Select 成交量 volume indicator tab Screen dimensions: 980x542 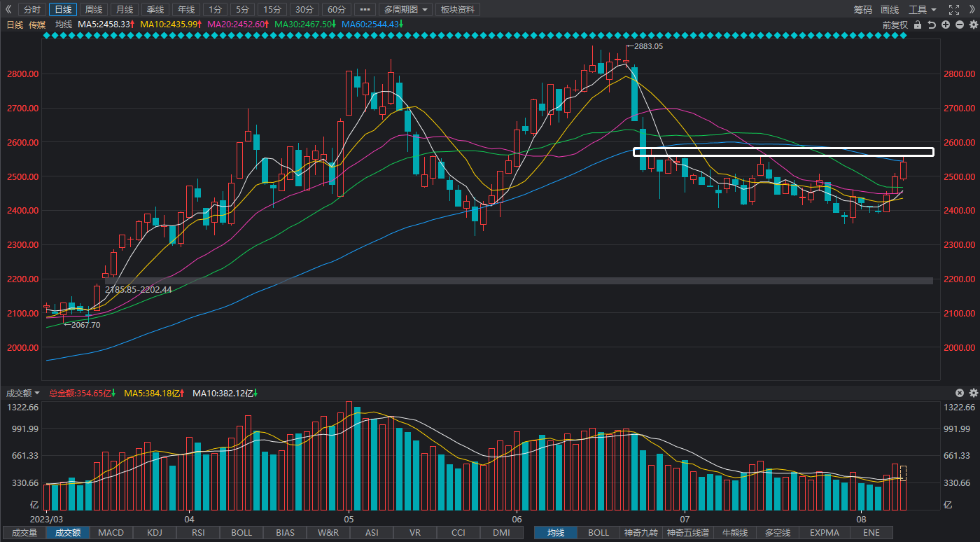[x=24, y=533]
